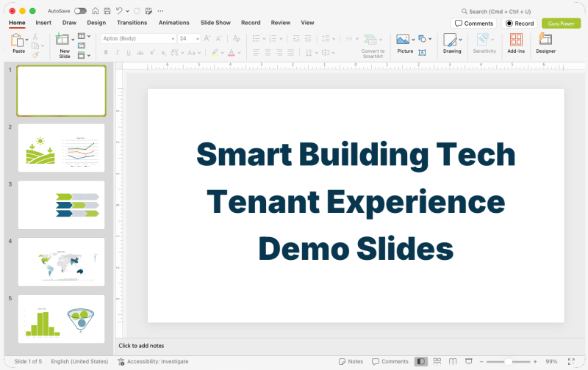The height and width of the screenshot is (370, 588).
Task: Toggle Subscript formatting
Action: pos(163,53)
